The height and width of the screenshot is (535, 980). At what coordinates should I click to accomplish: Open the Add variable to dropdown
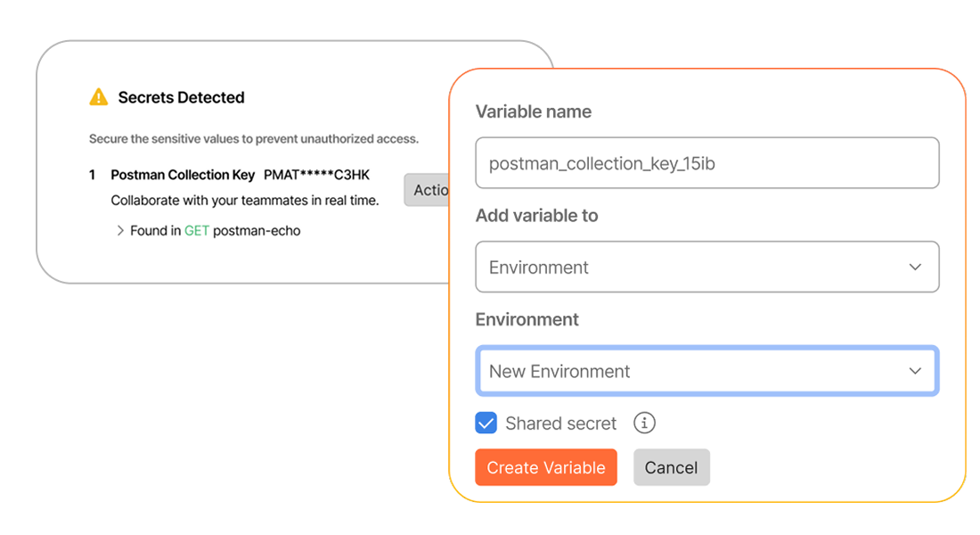tap(707, 267)
